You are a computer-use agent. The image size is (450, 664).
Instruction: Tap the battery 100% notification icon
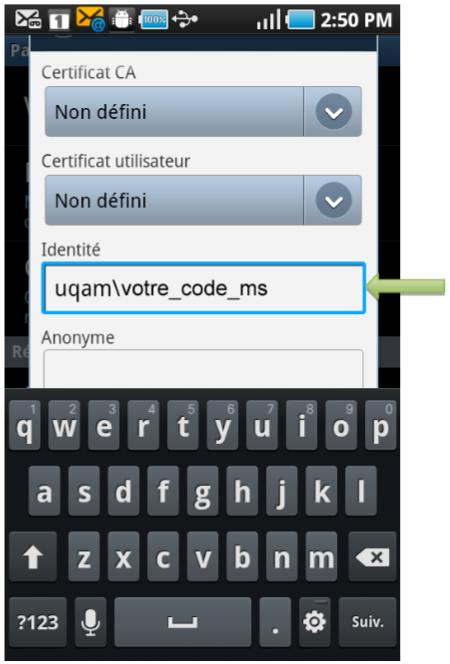(x=154, y=19)
